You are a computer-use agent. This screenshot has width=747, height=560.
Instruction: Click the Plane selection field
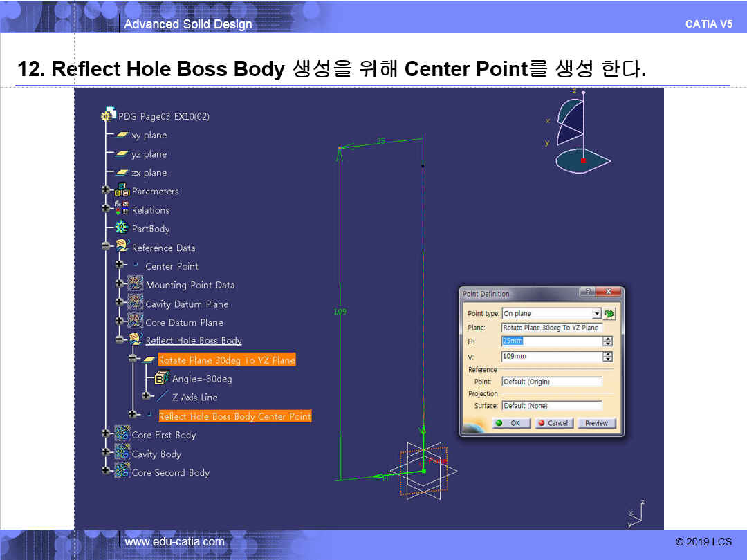pyautogui.click(x=551, y=328)
